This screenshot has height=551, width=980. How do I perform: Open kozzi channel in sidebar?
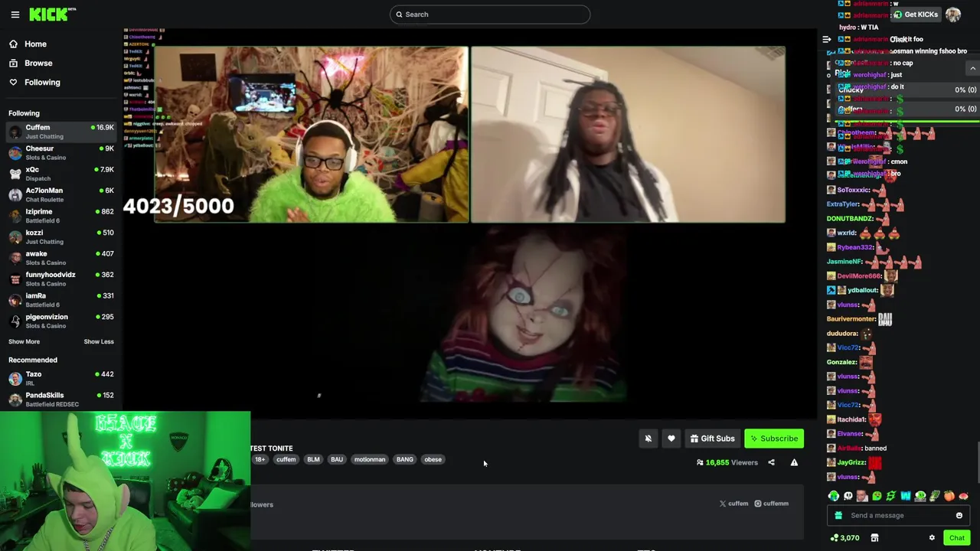pos(60,237)
